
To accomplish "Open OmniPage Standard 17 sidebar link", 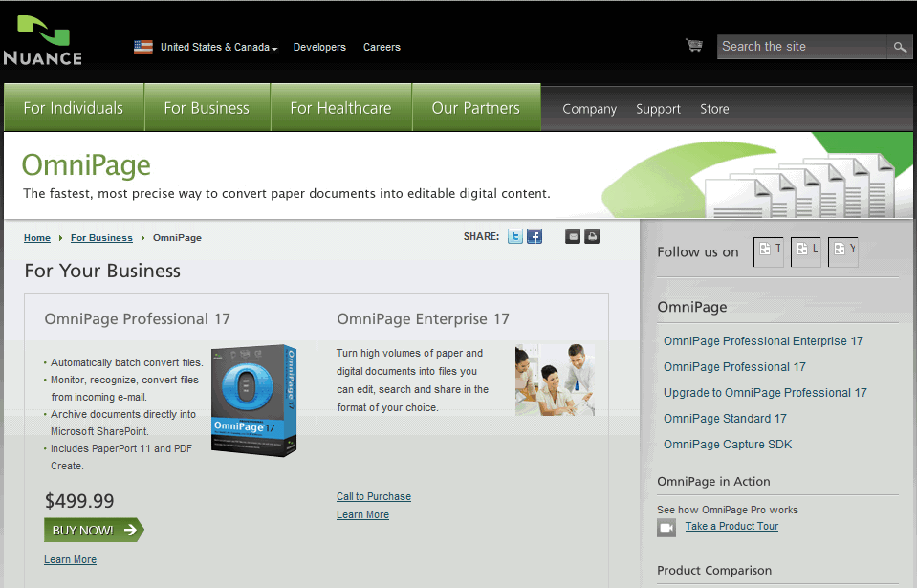I will coord(725,419).
